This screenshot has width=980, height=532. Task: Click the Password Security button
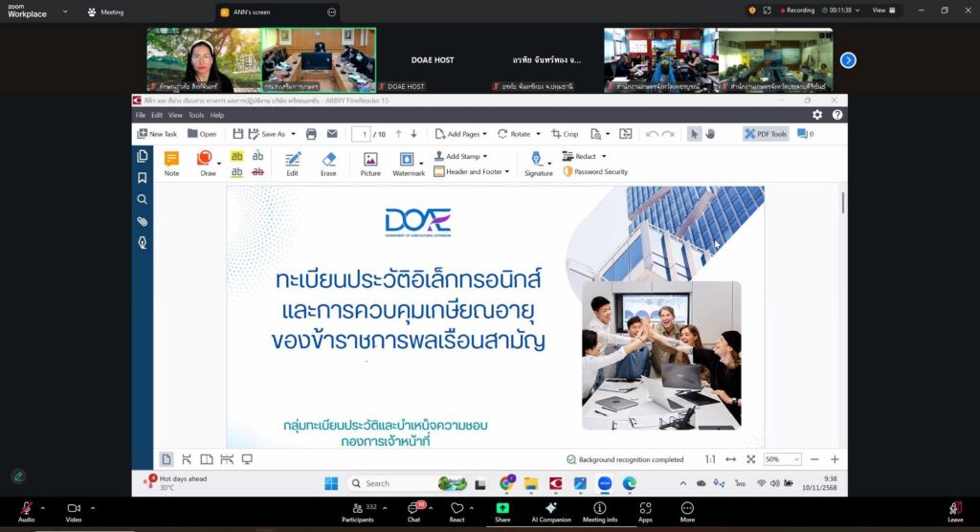[595, 172]
